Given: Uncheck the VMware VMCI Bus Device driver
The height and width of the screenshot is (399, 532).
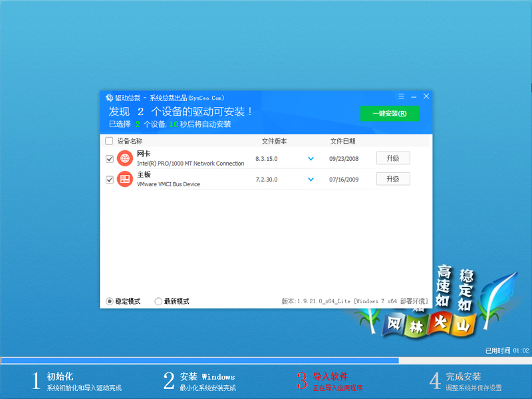Looking at the screenshot, I should (x=109, y=179).
